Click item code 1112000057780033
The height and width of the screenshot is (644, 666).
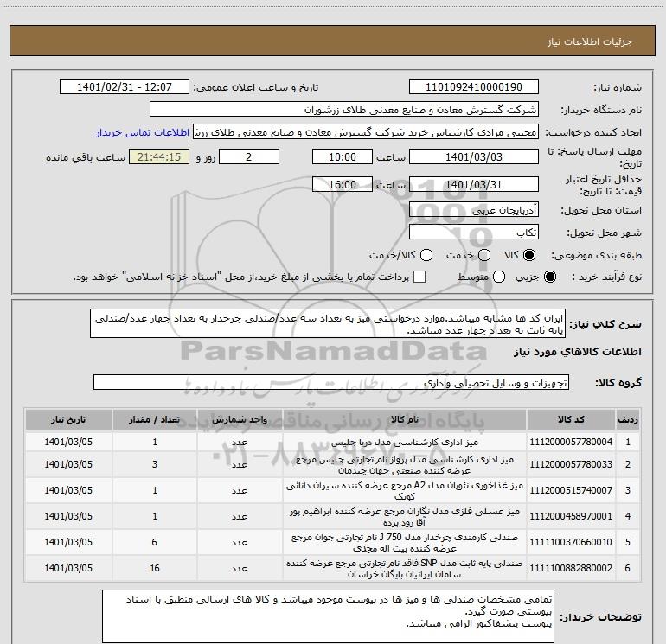point(571,464)
